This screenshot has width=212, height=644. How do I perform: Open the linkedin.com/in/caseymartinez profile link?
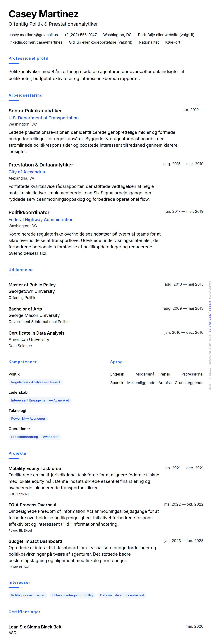pos(35,42)
